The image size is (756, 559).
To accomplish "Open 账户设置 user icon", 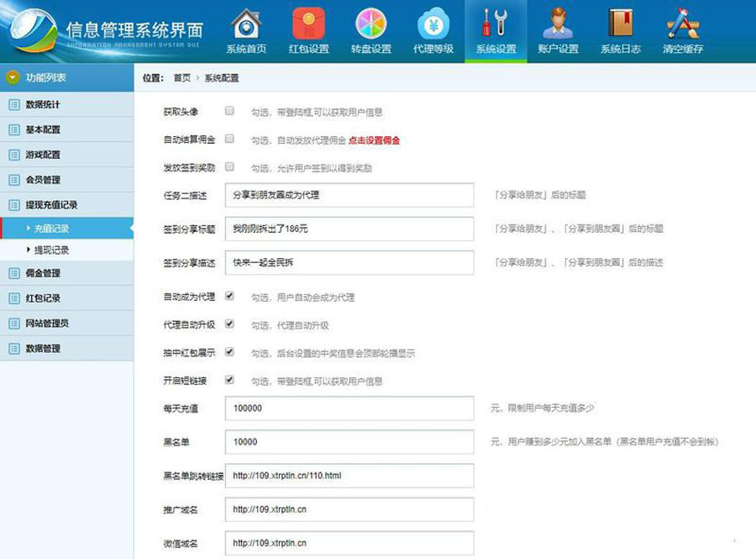I will pyautogui.click(x=558, y=24).
